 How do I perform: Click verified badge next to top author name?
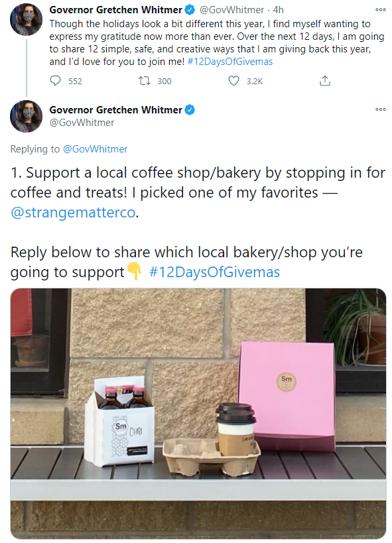pyautogui.click(x=190, y=10)
